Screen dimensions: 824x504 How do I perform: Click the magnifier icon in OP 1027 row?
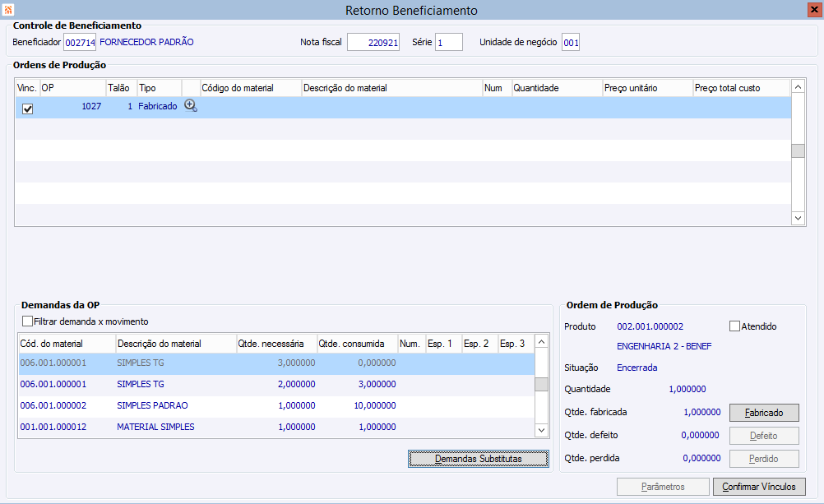(191, 106)
